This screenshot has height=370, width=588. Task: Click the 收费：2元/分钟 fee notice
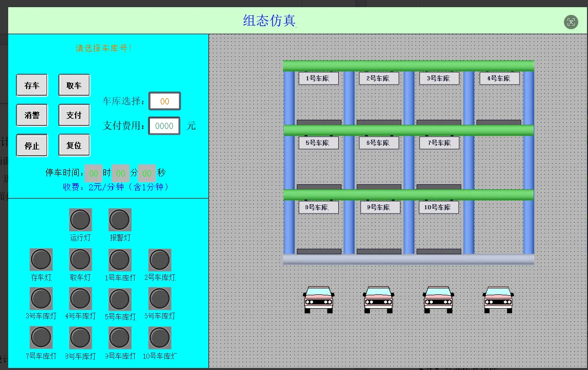(x=116, y=187)
